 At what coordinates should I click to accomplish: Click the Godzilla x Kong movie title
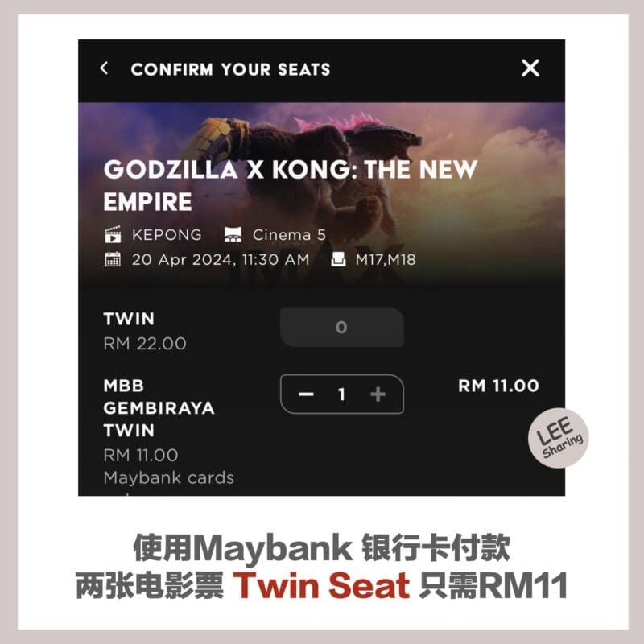[x=291, y=185]
